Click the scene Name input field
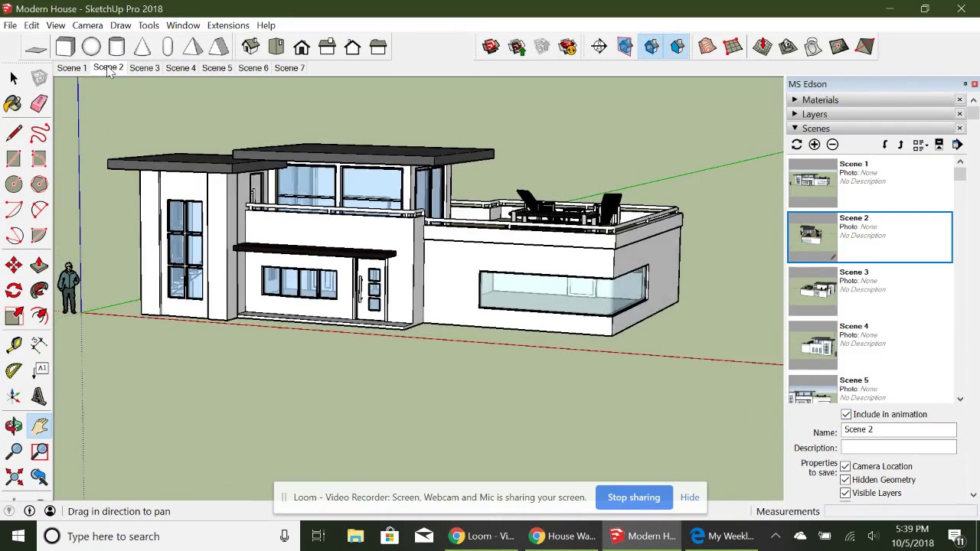980x551 pixels. [899, 430]
